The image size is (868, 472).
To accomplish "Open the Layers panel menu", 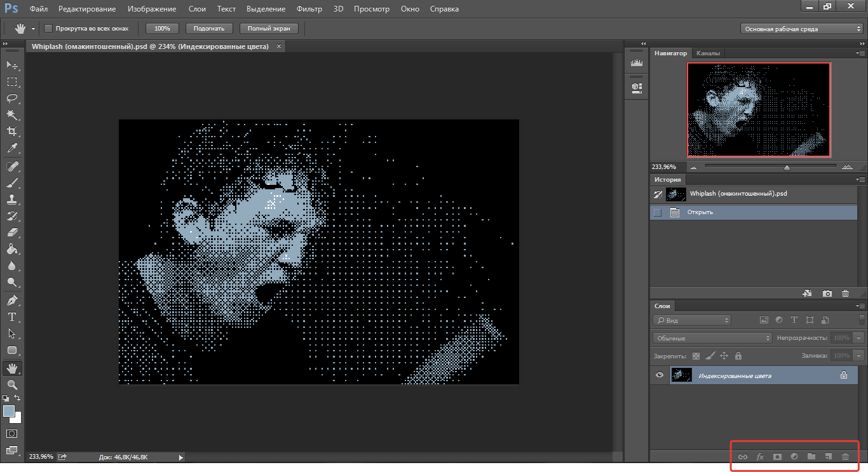I will coord(860,306).
